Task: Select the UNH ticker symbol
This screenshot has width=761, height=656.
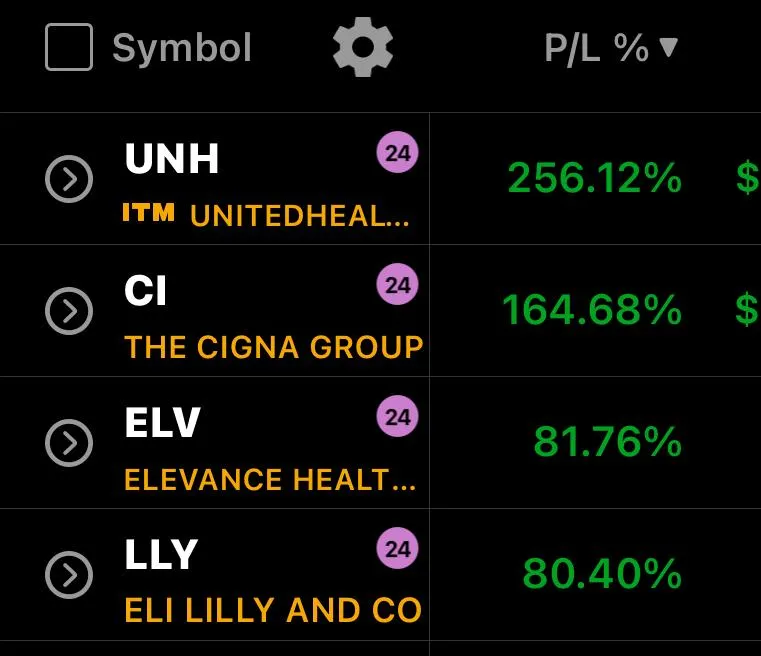Action: coord(172,158)
